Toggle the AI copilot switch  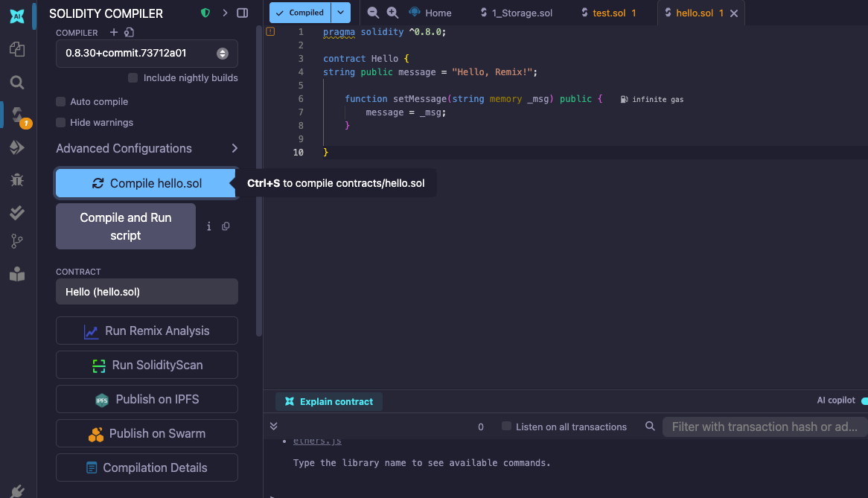point(864,400)
